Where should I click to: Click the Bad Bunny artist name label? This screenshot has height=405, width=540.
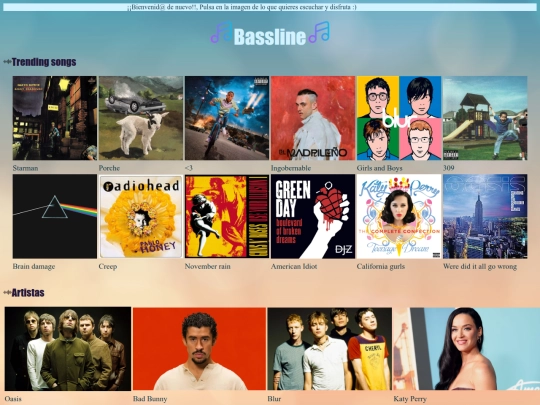150,399
